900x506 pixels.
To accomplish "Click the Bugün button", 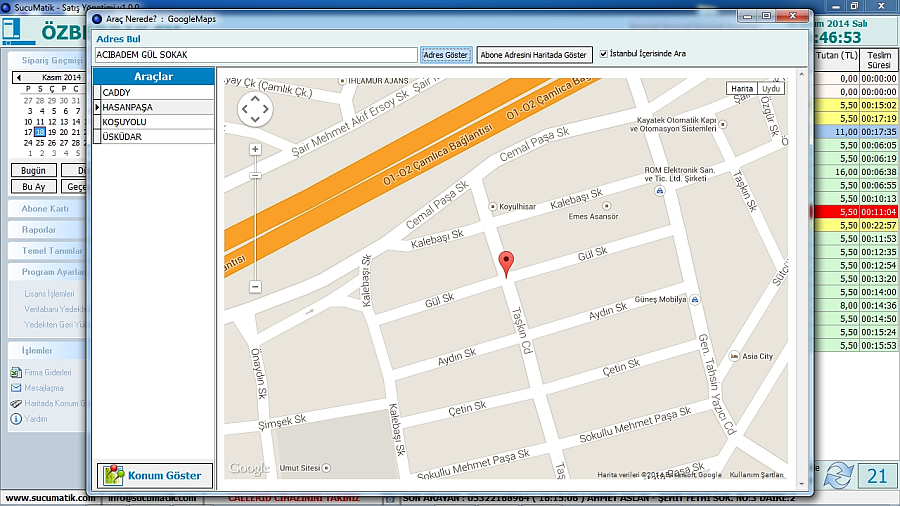I will pyautogui.click(x=33, y=170).
